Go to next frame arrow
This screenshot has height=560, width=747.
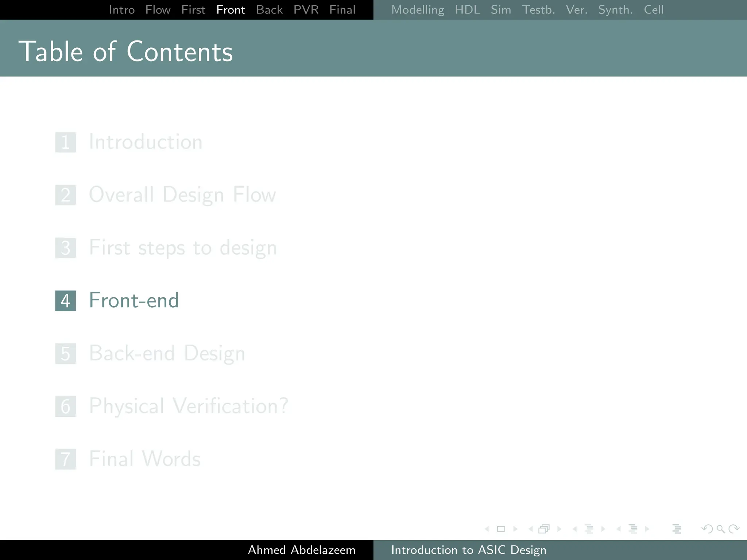click(x=559, y=529)
